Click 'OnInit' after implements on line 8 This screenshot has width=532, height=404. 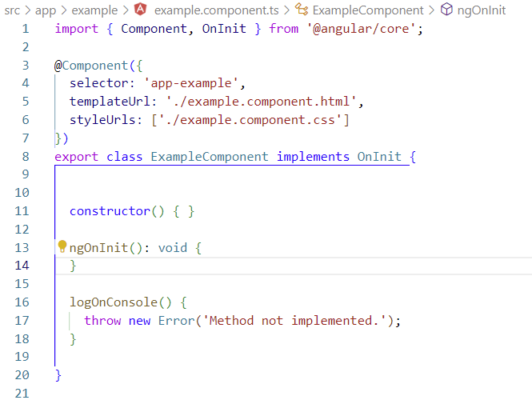[x=379, y=157]
